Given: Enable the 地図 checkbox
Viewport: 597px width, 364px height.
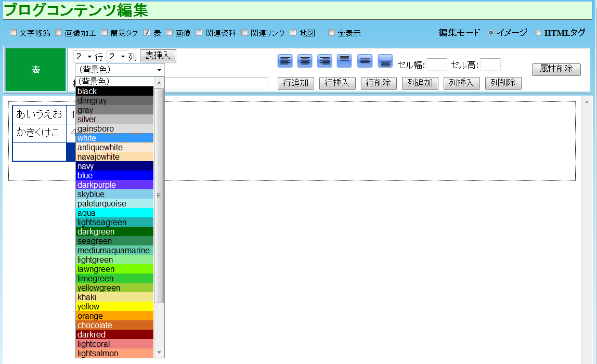Looking at the screenshot, I should click(293, 33).
